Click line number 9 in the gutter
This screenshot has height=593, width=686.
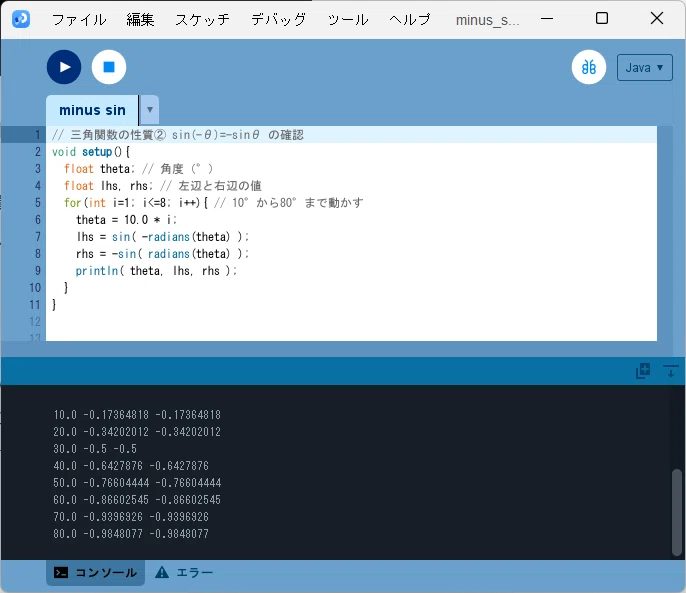point(38,271)
